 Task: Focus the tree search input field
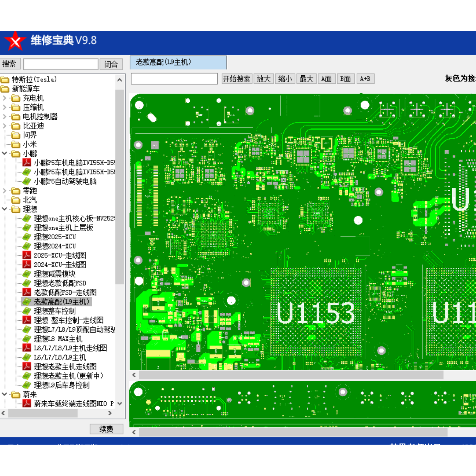coord(61,64)
